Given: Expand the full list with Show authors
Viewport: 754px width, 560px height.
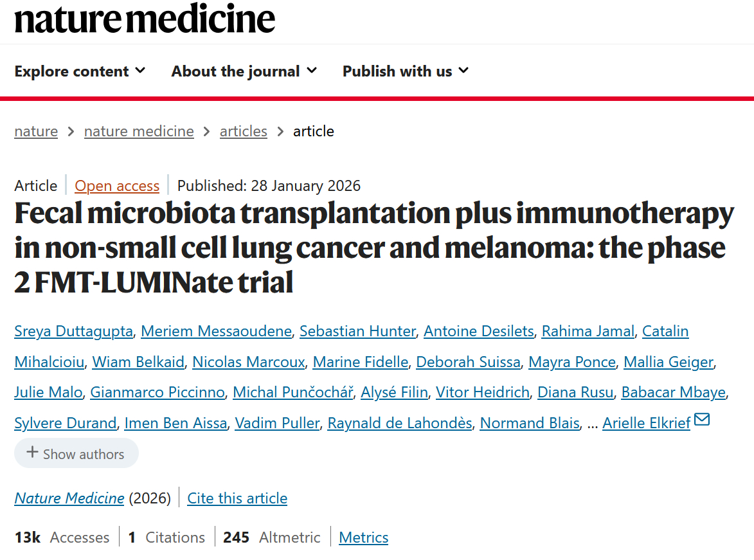Looking at the screenshot, I should click(76, 453).
